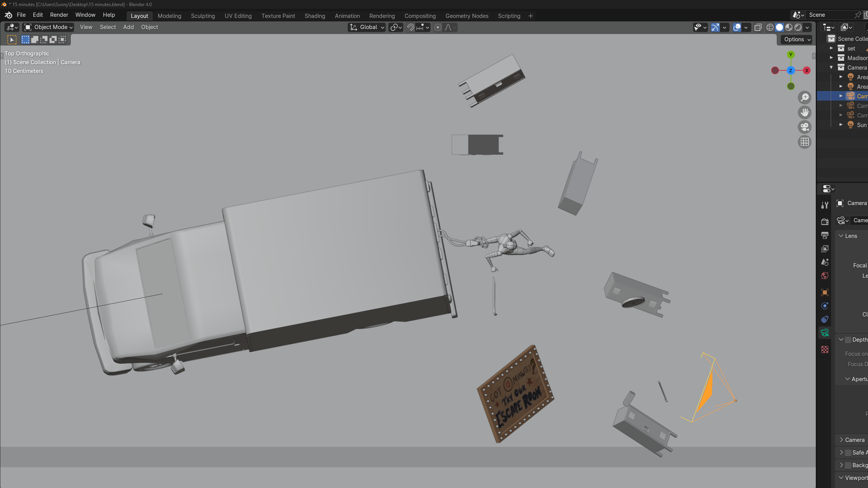The height and width of the screenshot is (488, 868).
Task: Choose Intersect selection mode icon
Action: click(62, 40)
